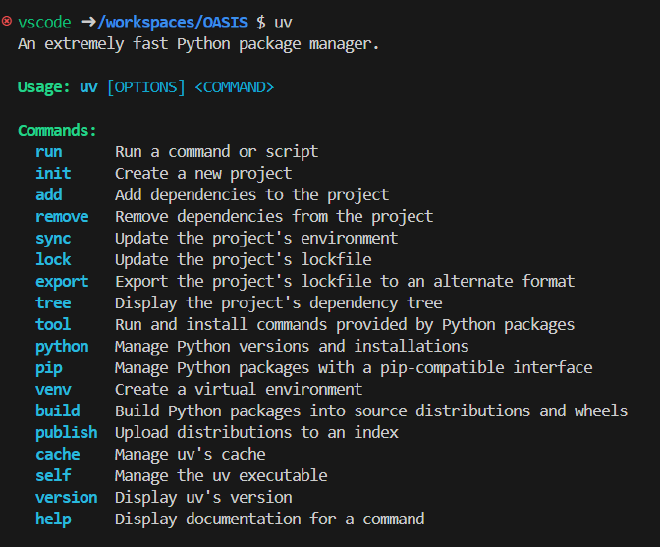This screenshot has height=547, width=660.
Task: Click the 'tool' command name
Action: click(x=53, y=325)
